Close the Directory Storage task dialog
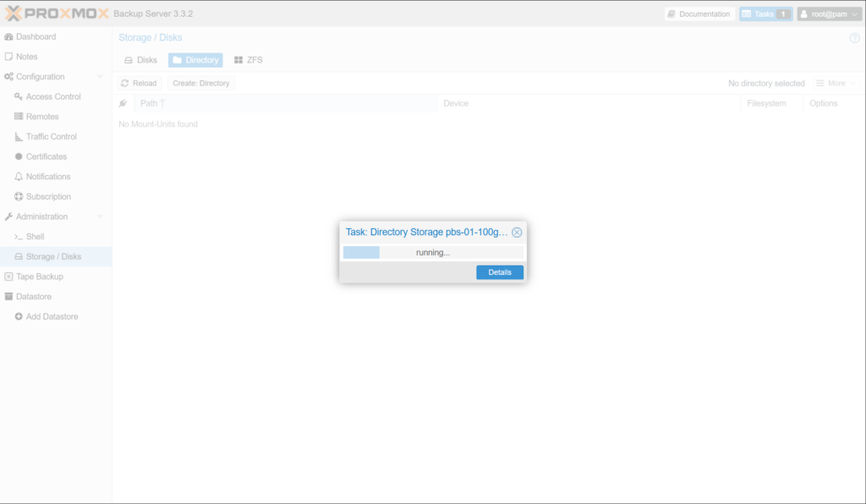This screenshot has height=504, width=866. 517,233
